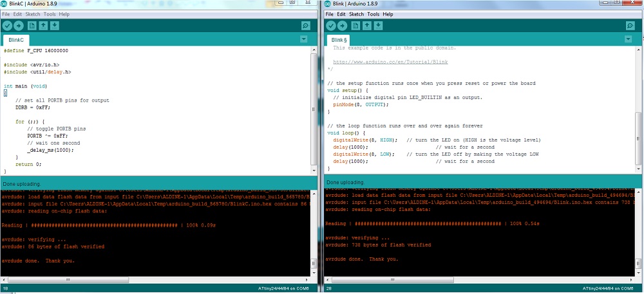Click Upload arrow icon in Blink window
This screenshot has height=294, width=644.
click(342, 26)
